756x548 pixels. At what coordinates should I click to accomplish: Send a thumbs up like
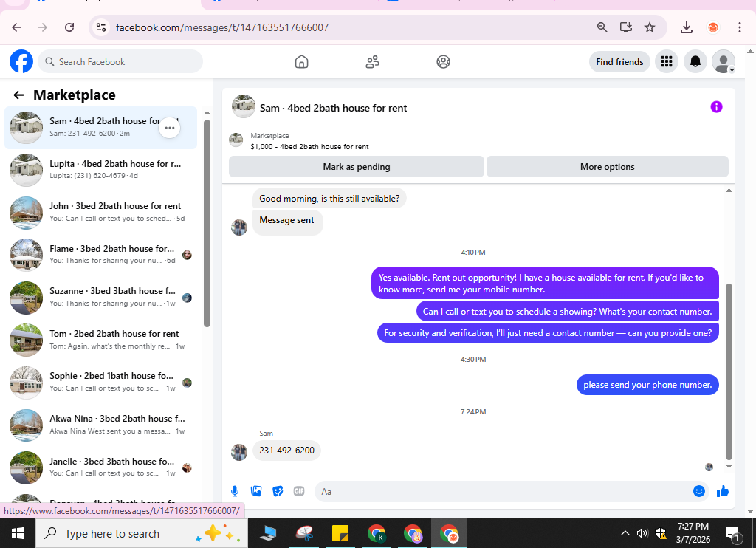pos(722,491)
